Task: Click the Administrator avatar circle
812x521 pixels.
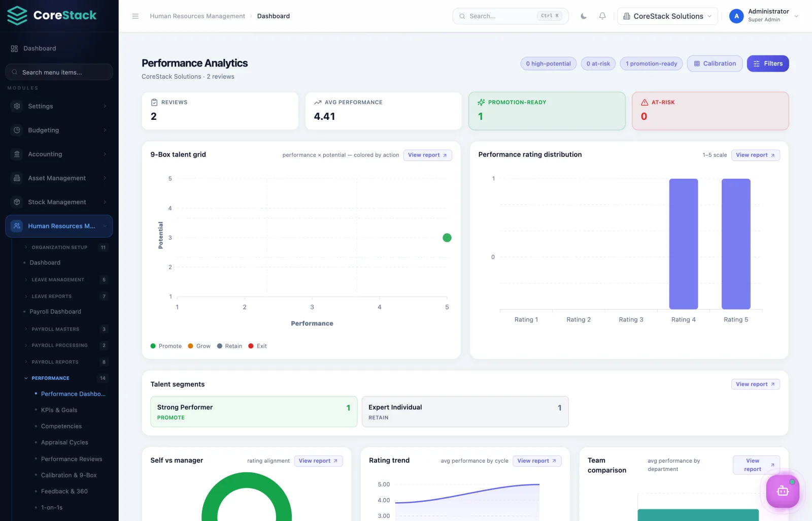Action: tap(736, 16)
